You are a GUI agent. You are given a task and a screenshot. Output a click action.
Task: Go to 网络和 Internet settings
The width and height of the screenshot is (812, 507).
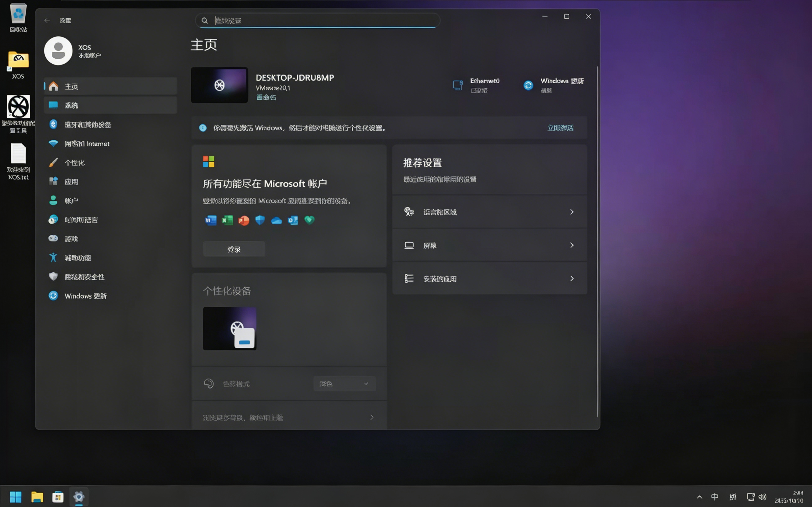click(110, 144)
